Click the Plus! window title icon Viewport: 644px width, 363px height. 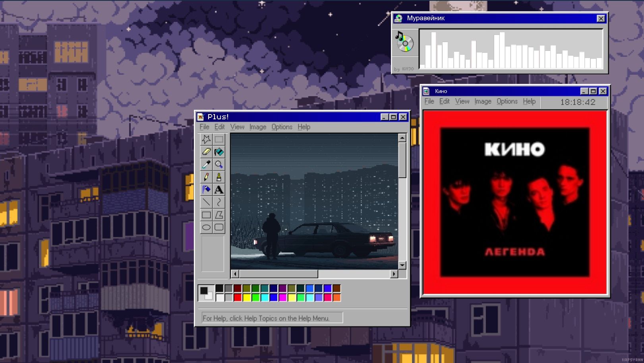[201, 117]
